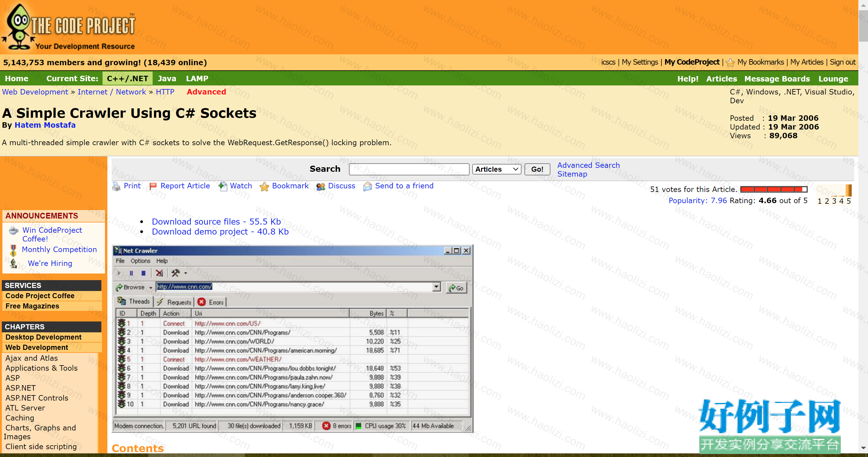Click the medal icon beside Monthly Competition
This screenshot has width=868, height=457.
point(13,250)
